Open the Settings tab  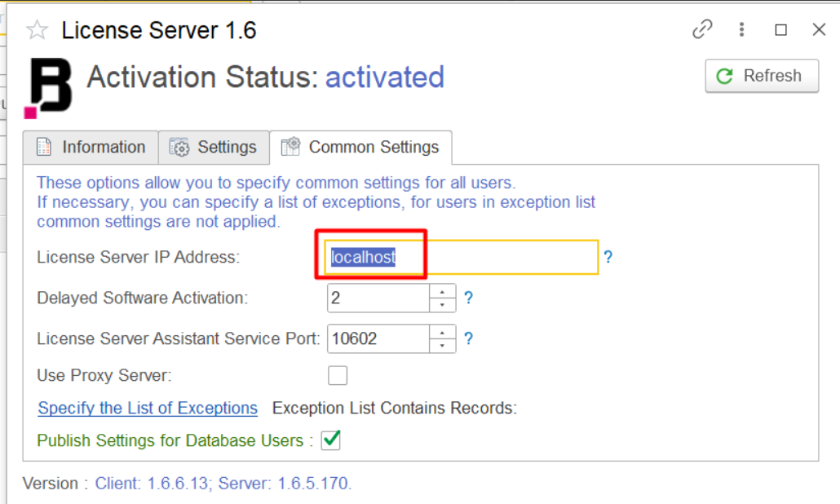tap(214, 148)
